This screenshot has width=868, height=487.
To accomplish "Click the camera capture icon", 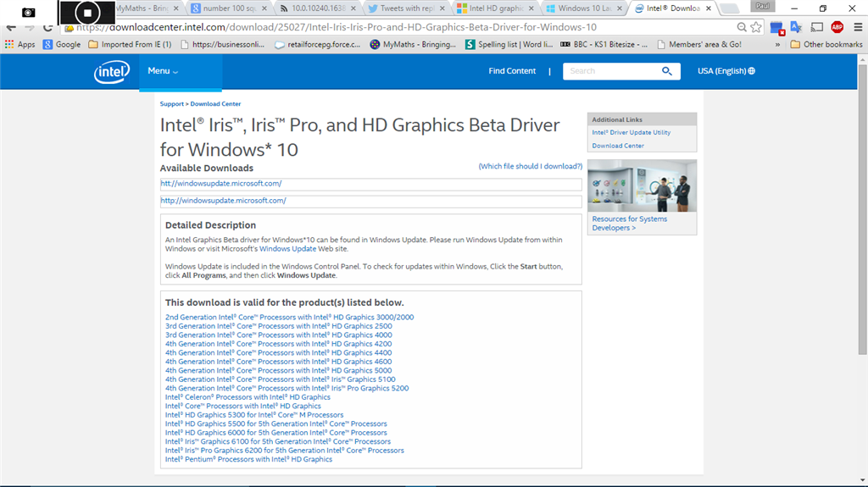I will coord(28,12).
